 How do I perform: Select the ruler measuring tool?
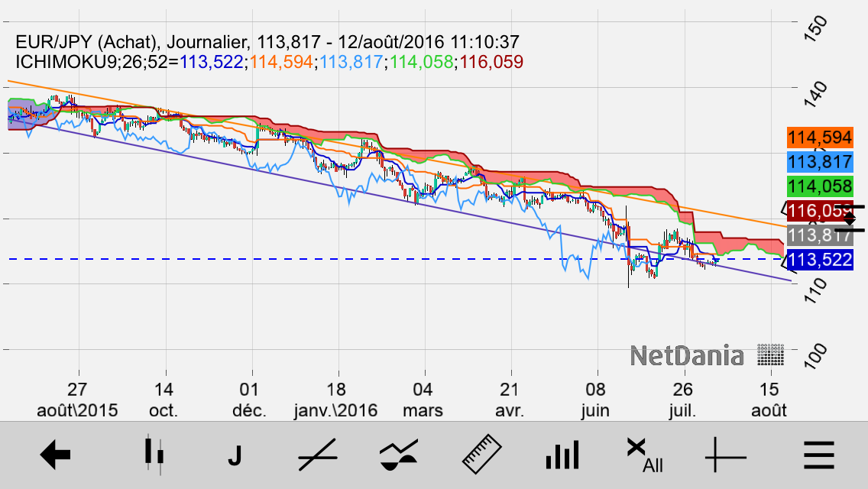click(x=481, y=455)
